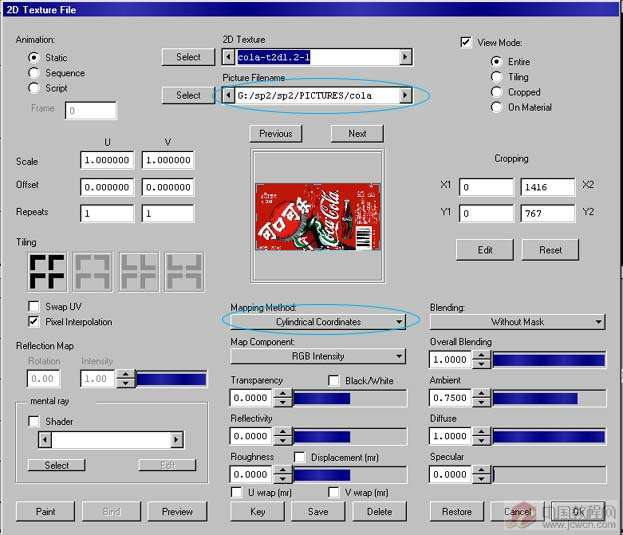
Task: Choose Static animation option
Action: point(34,58)
